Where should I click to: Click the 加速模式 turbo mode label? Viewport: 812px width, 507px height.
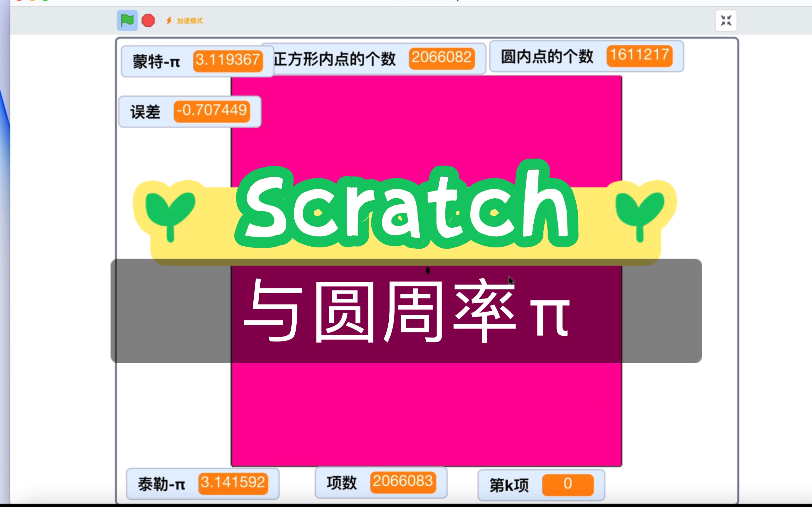click(x=190, y=21)
